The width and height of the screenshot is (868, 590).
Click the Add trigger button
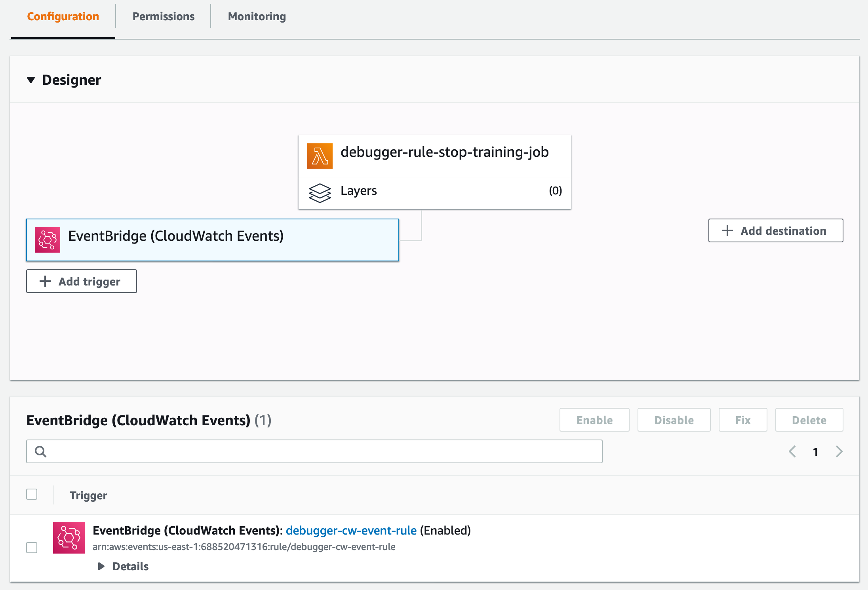pyautogui.click(x=81, y=281)
